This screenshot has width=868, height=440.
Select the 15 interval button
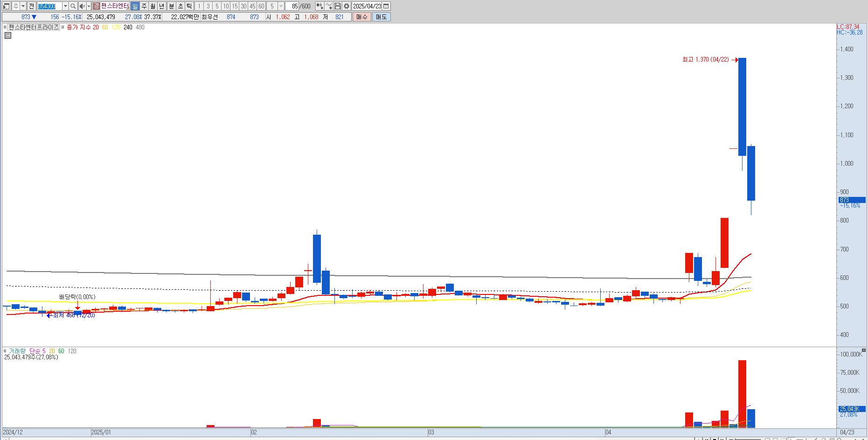tap(235, 6)
